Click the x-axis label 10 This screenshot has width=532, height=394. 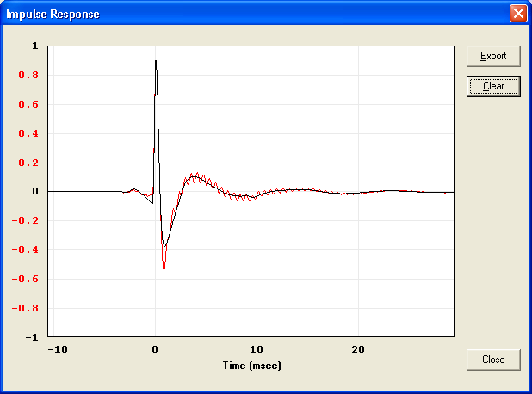click(x=257, y=349)
